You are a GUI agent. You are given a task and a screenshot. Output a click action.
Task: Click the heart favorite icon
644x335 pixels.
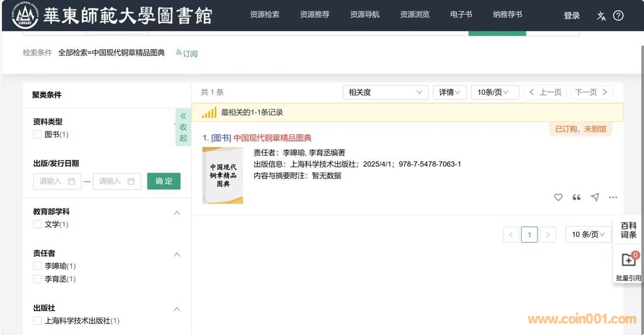(558, 197)
